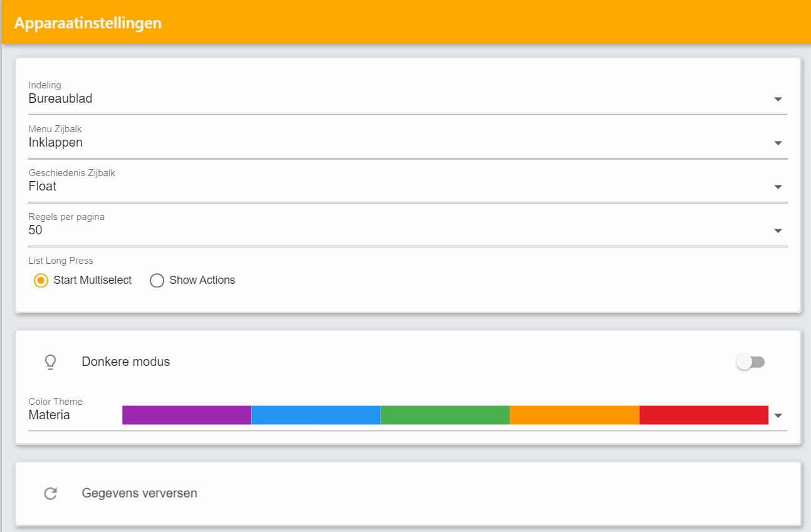The width and height of the screenshot is (811, 532).
Task: Click the green segment of the color strip
Action: [x=445, y=414]
